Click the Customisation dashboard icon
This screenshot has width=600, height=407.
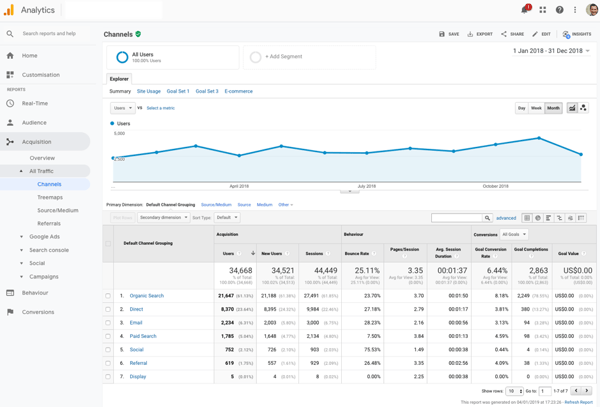[10, 75]
